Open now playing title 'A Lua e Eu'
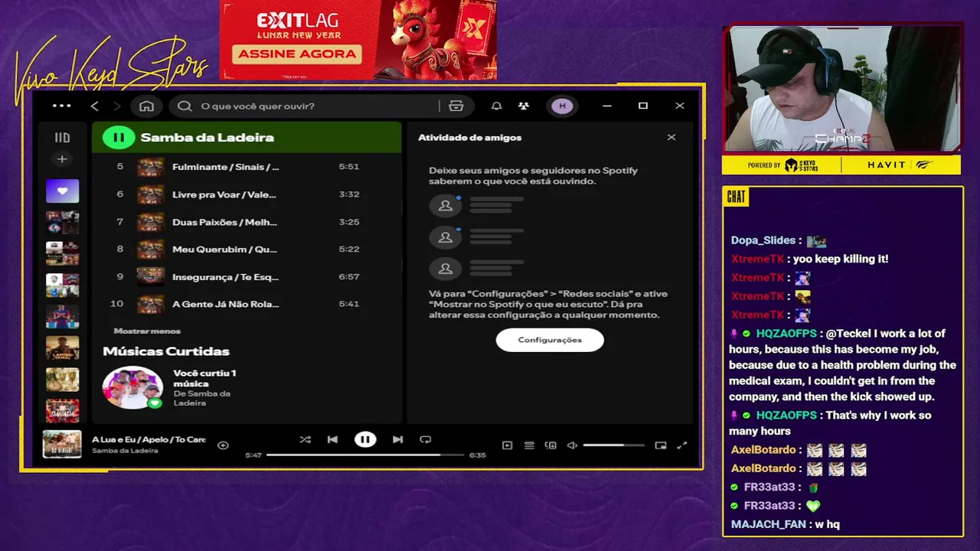Screen dimensions: 980x551 tap(149, 439)
